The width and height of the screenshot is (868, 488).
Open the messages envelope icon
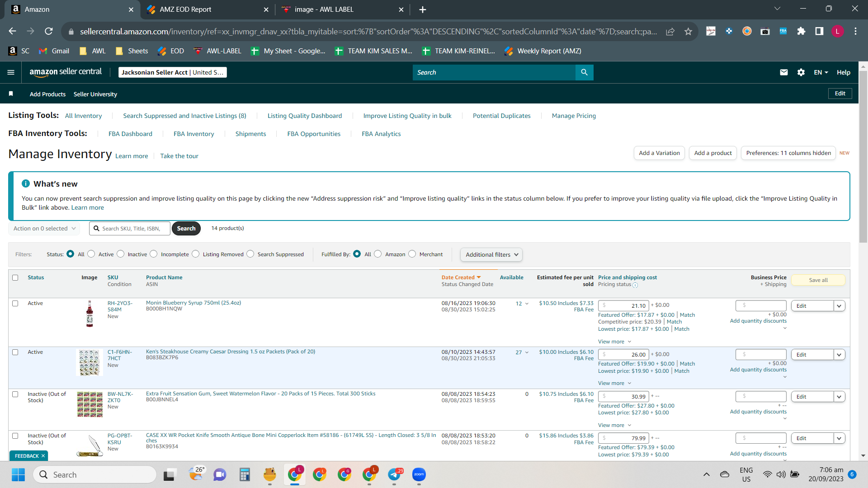(x=784, y=72)
